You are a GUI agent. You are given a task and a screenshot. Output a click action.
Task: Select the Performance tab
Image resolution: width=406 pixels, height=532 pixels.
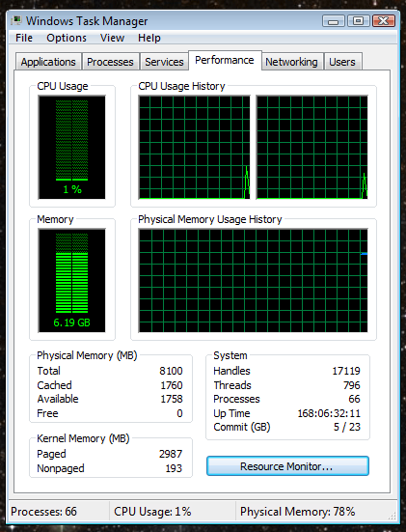tap(225, 61)
